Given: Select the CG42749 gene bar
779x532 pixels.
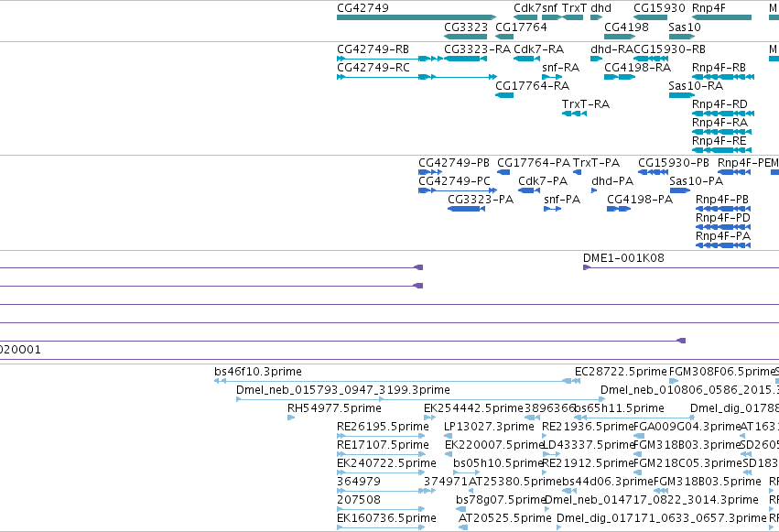Looking at the screenshot, I should coord(417,17).
